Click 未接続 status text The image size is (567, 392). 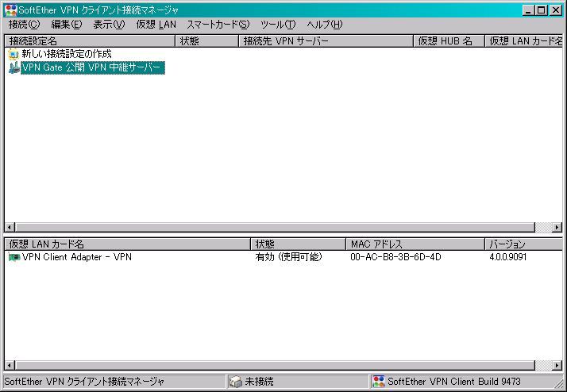coord(259,382)
